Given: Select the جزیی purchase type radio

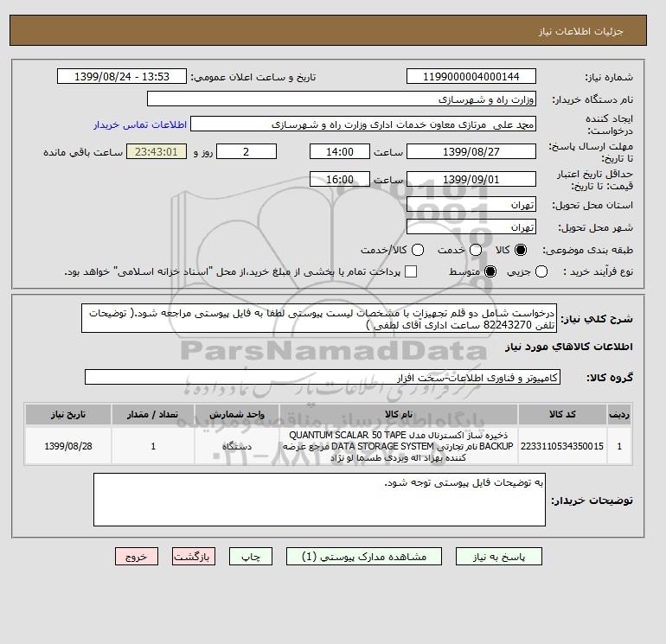Looking at the screenshot, I should tap(541, 271).
